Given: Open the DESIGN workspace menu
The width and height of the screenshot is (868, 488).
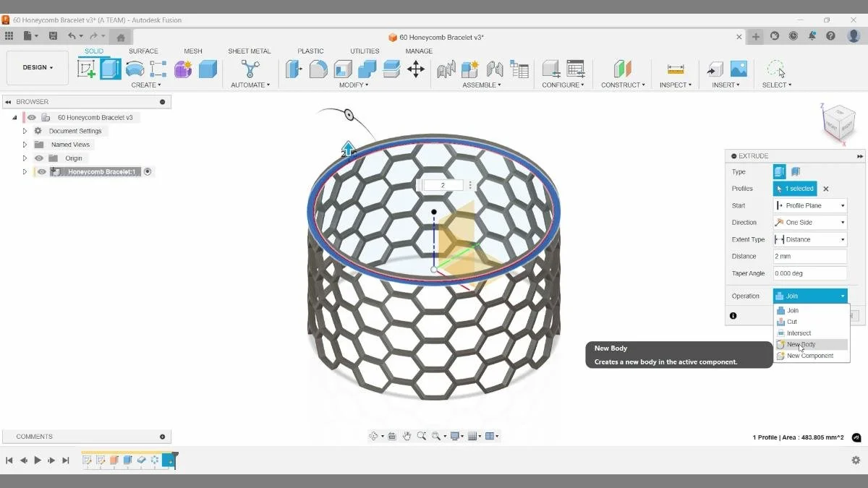Looking at the screenshot, I should pyautogui.click(x=37, y=67).
